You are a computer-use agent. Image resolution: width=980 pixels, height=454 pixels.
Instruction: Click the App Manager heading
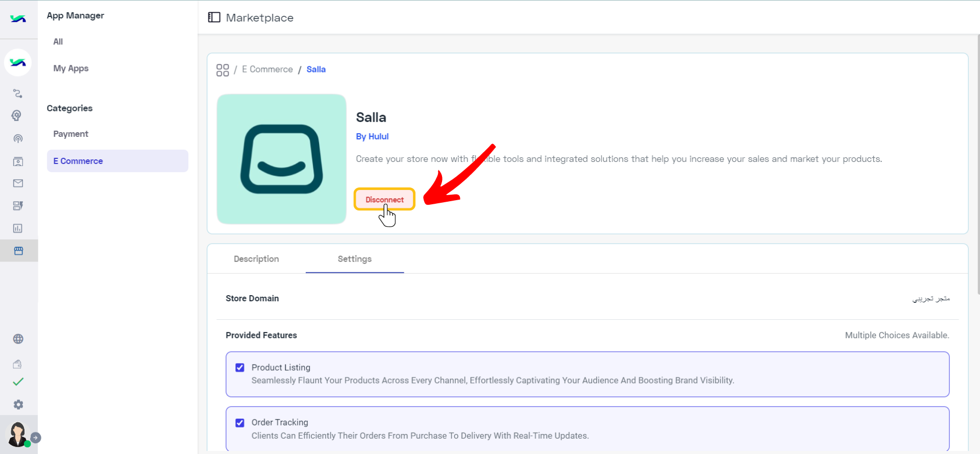[x=76, y=15]
